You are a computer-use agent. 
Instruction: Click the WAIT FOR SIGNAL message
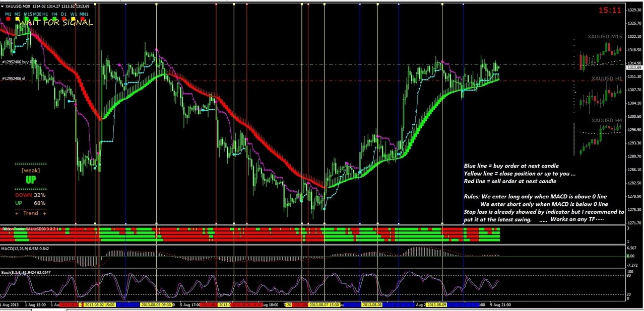coord(56,23)
